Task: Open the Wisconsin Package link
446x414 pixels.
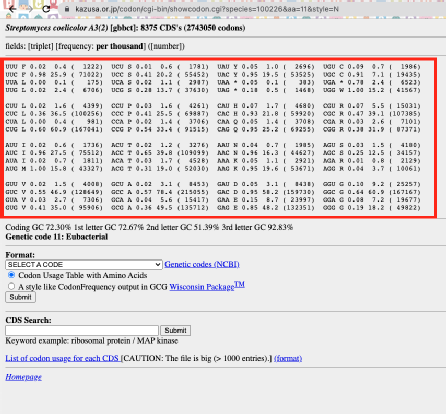Action: click(x=207, y=286)
